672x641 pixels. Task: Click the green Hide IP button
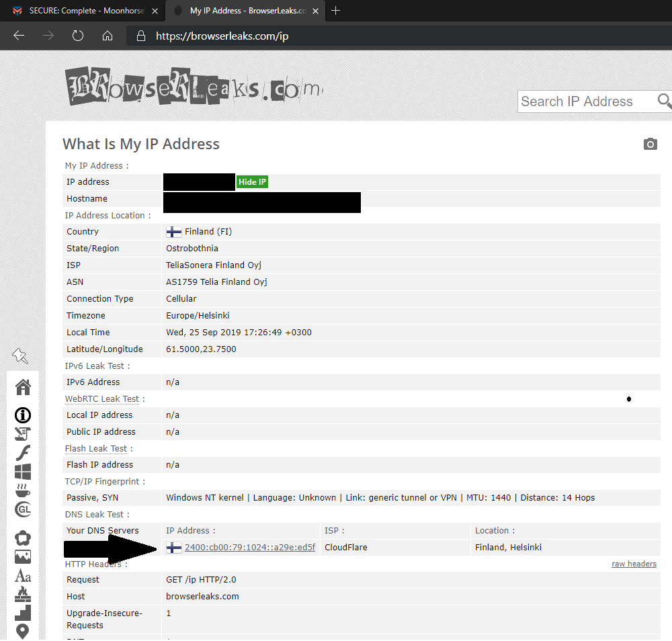(252, 182)
